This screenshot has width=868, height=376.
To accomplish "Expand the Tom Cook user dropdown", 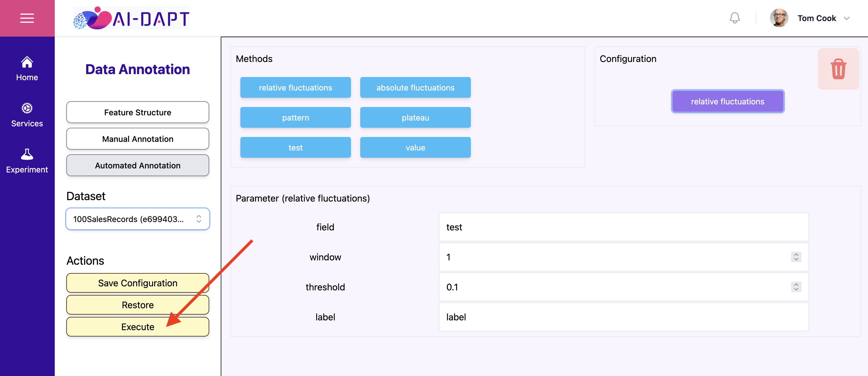I will (x=846, y=18).
